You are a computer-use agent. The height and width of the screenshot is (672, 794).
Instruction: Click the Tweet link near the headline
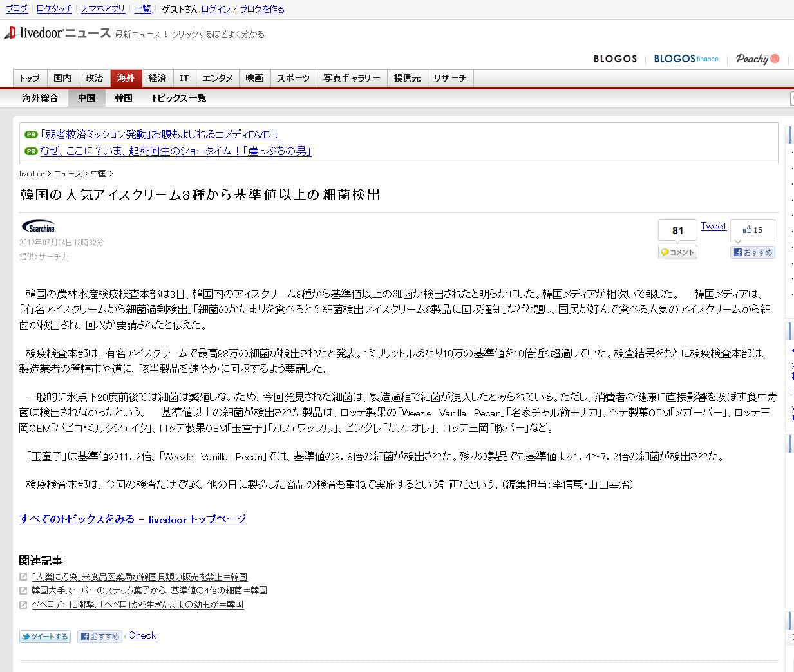coord(714,226)
